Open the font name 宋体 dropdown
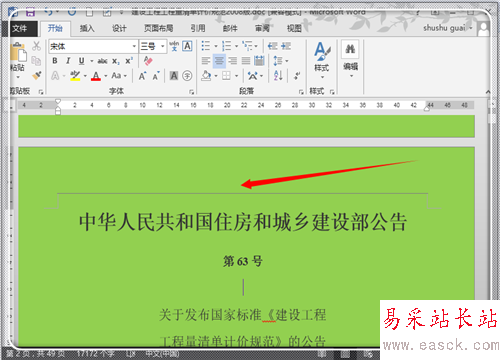 (x=134, y=46)
